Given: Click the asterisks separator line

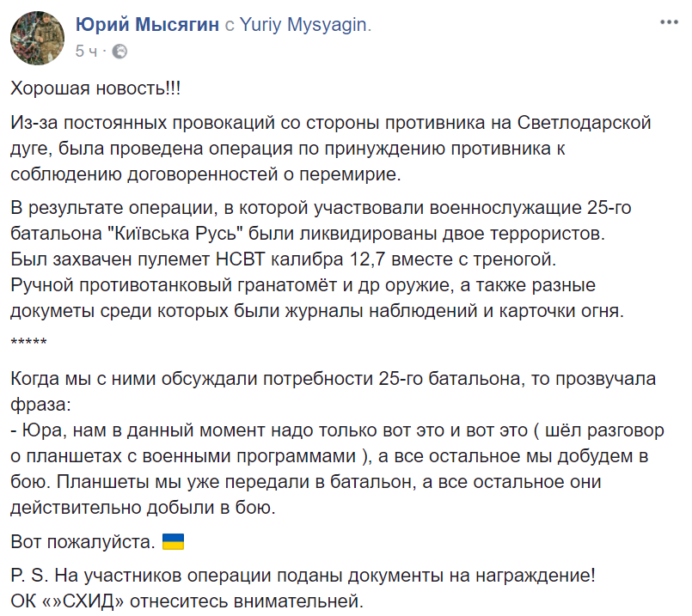Looking at the screenshot, I should pos(28,342).
